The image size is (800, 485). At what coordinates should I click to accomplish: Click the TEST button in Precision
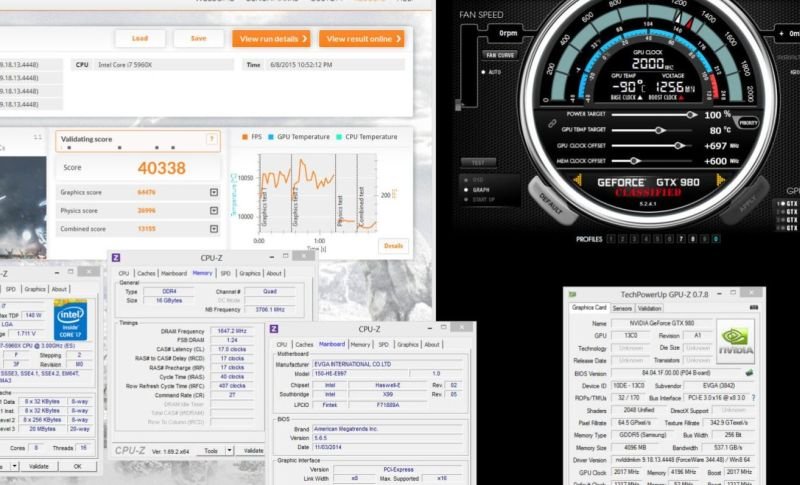478,163
